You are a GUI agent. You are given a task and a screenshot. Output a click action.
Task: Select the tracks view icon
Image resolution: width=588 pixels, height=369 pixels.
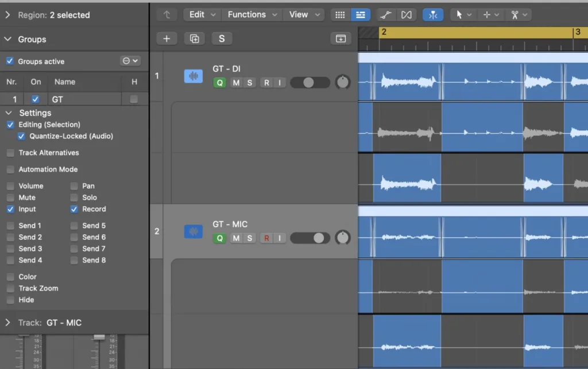361,14
